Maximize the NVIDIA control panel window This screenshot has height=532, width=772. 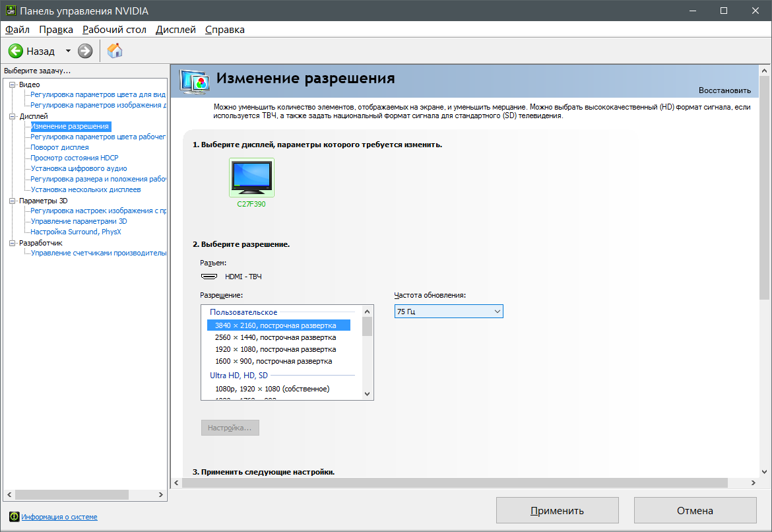pyautogui.click(x=724, y=11)
